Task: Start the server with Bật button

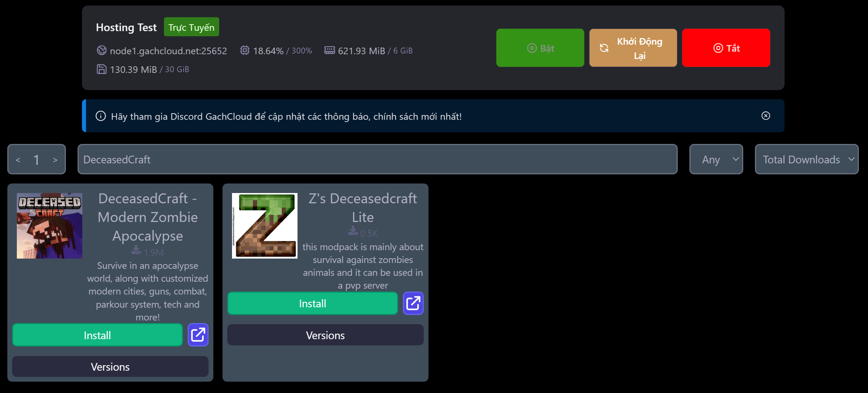Action: click(x=540, y=48)
